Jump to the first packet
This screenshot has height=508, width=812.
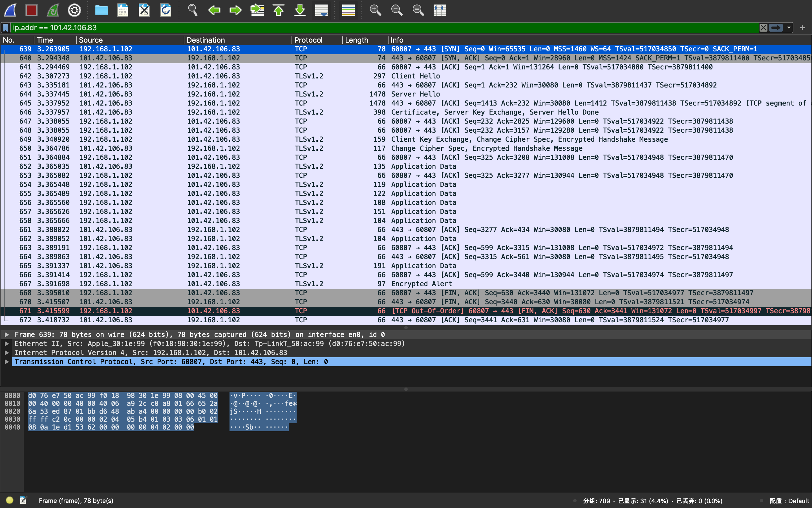click(x=279, y=10)
